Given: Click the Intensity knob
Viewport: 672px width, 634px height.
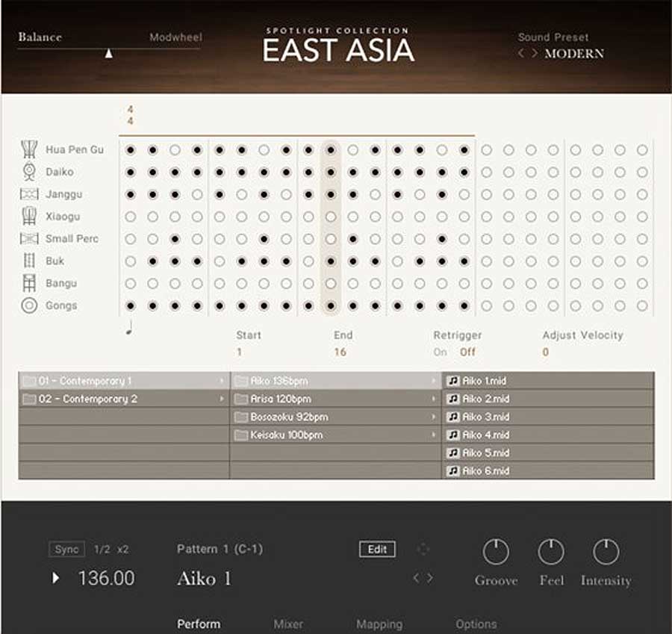Looking at the screenshot, I should tap(606, 552).
